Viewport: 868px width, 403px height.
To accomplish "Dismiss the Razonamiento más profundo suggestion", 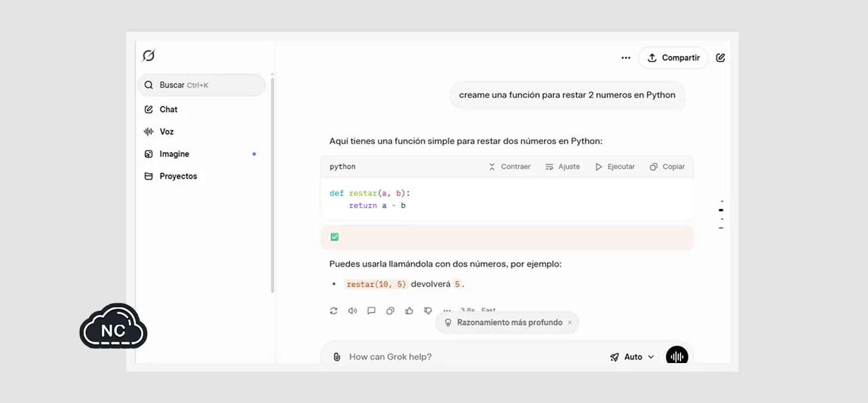I will pyautogui.click(x=569, y=323).
